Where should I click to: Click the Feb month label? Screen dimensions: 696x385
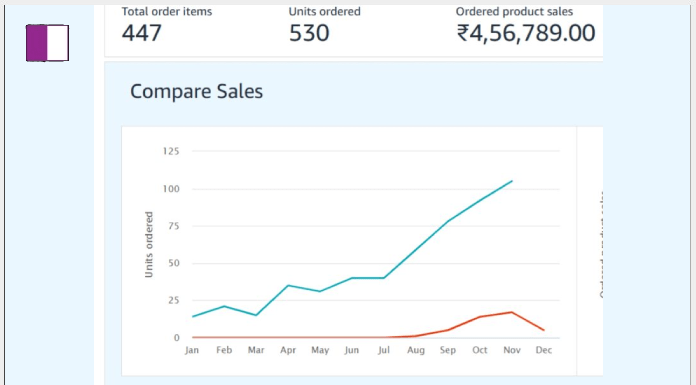224,350
